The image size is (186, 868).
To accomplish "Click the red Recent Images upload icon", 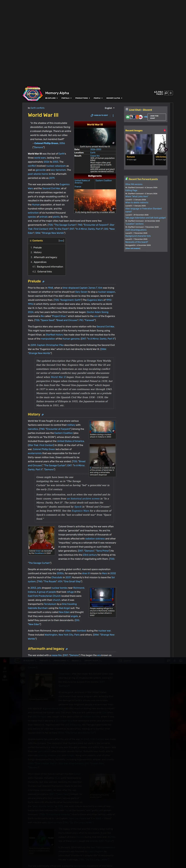I will tap(165, 130).
